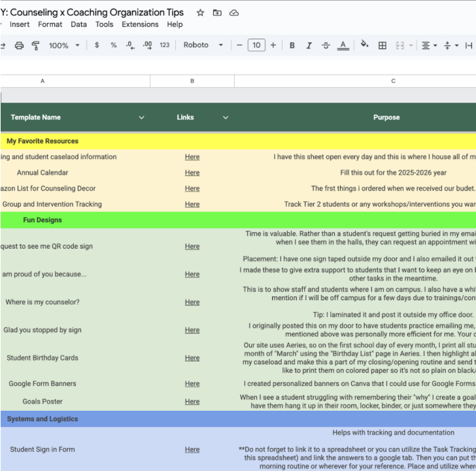Toggle italic formatting
The width and height of the screenshot is (476, 471).
[309, 46]
